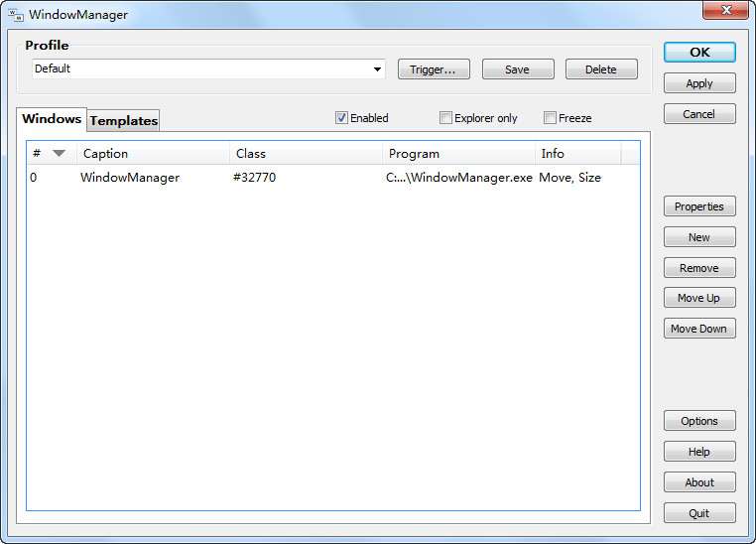Tick the Freeze checkbox
This screenshot has width=756, height=544.
pyautogui.click(x=550, y=118)
